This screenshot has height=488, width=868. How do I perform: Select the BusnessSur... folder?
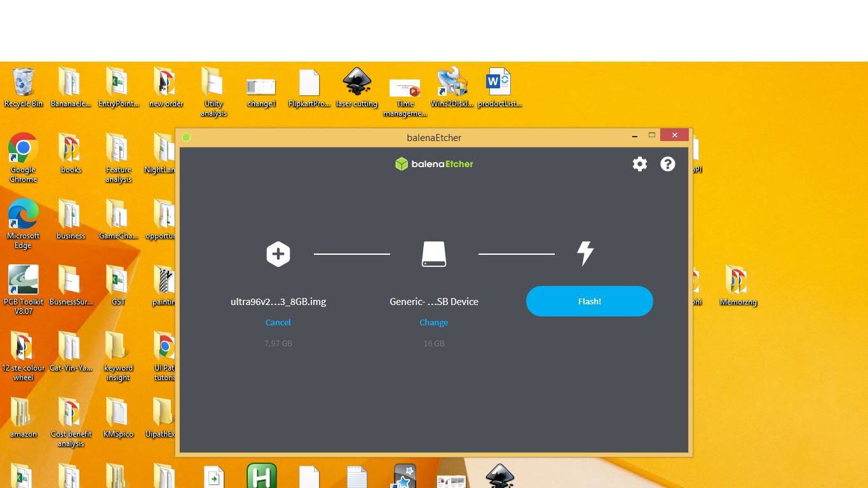point(71,285)
